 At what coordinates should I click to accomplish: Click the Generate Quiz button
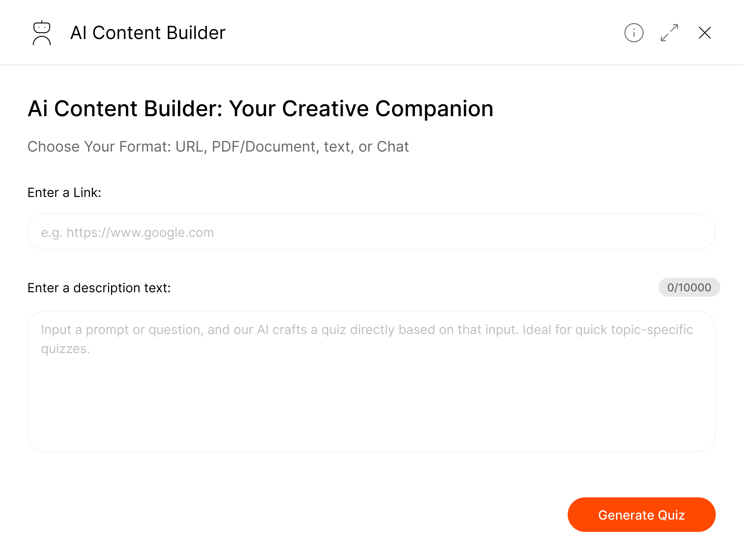click(x=641, y=514)
